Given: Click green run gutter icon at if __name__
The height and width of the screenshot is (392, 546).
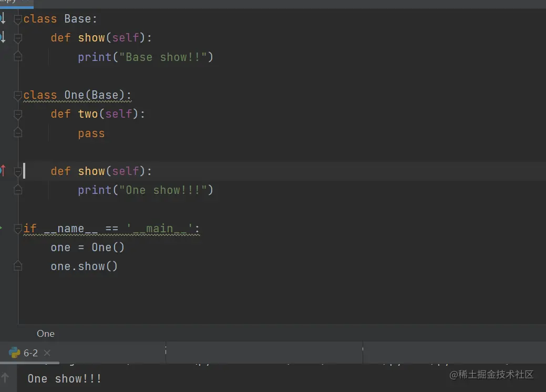Looking at the screenshot, I should pyautogui.click(x=1, y=228).
